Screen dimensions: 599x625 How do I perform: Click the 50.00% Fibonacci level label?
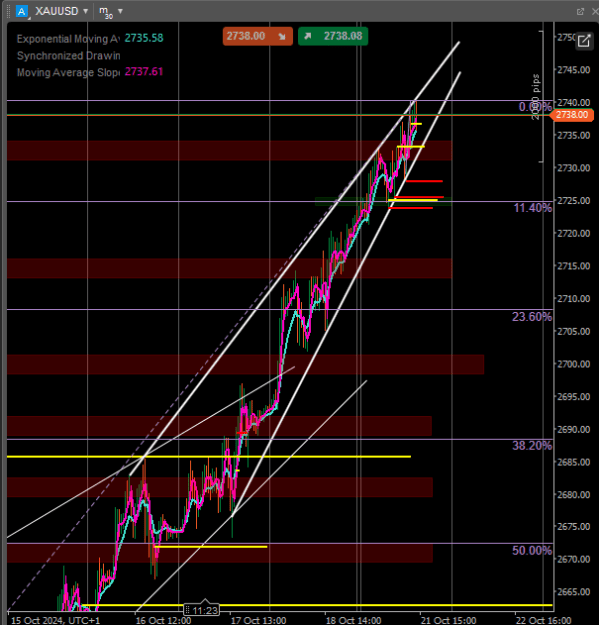[x=532, y=550]
